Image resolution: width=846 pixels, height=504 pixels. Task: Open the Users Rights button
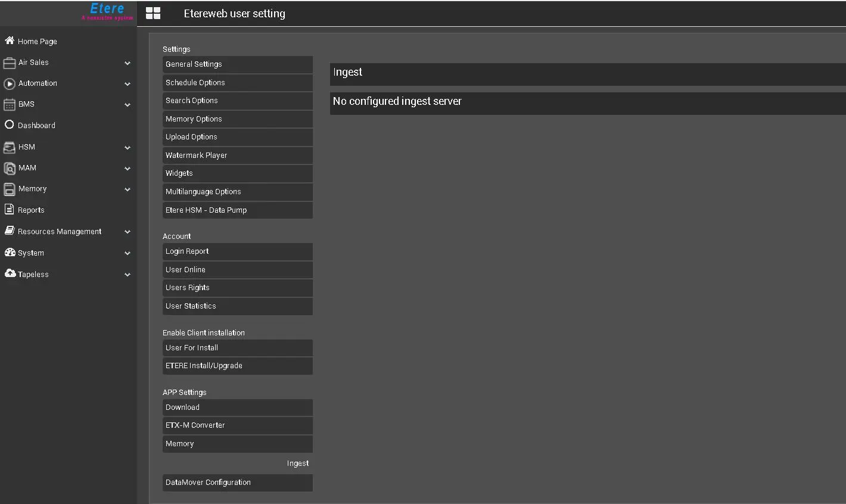[237, 288]
